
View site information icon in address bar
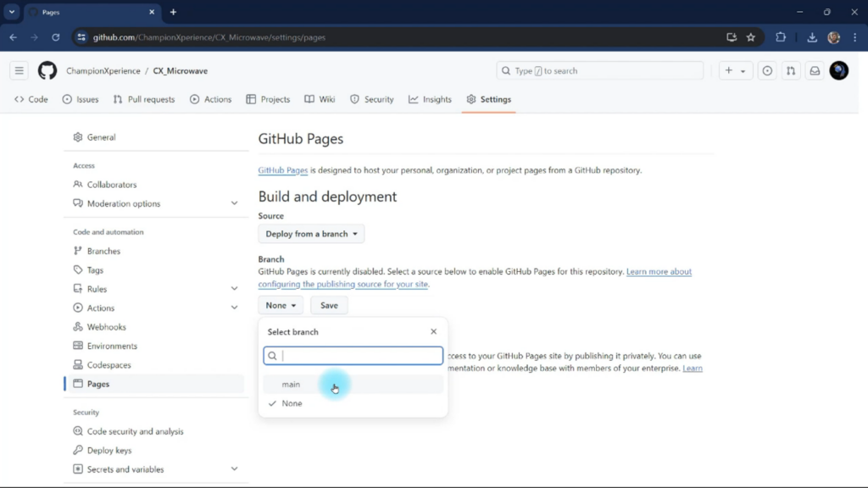[81, 37]
